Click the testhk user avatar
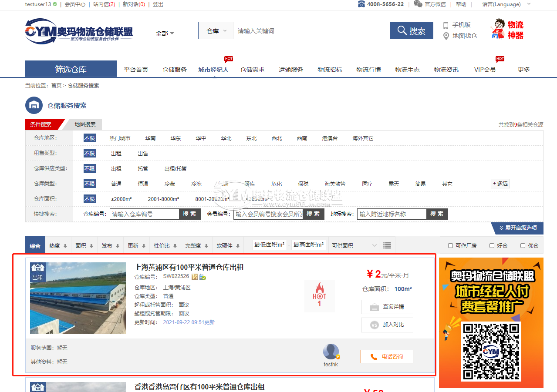Screen dimensions: 557x392 [331, 352]
